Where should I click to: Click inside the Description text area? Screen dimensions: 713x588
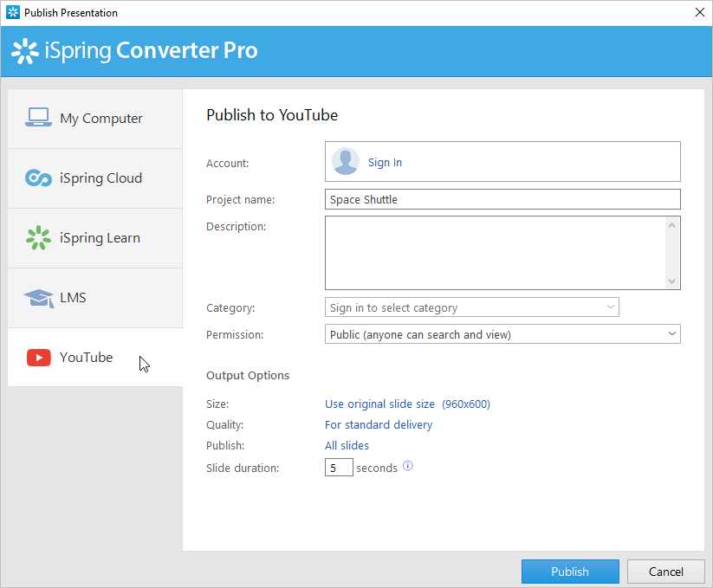pos(496,253)
